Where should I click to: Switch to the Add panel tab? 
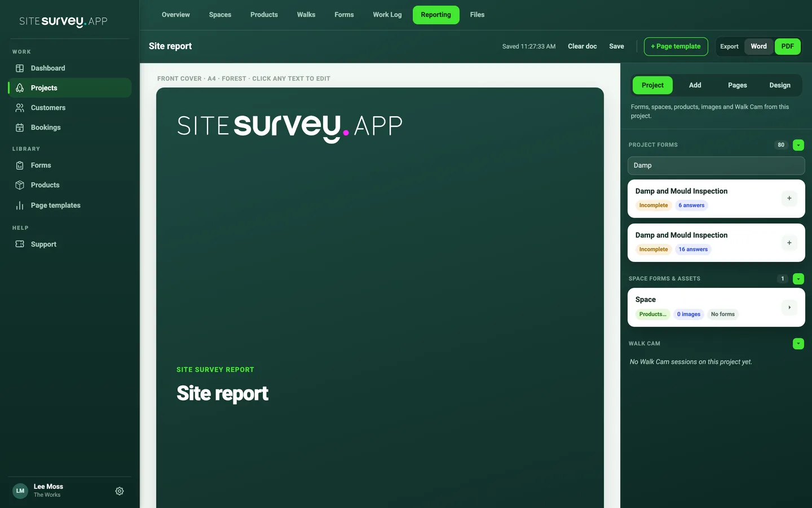(x=695, y=85)
